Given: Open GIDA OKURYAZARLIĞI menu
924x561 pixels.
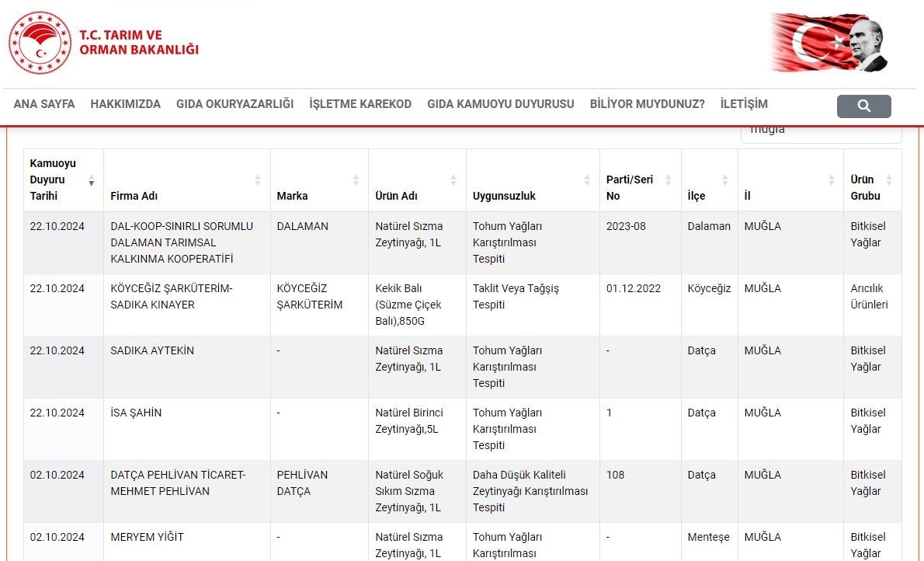Looking at the screenshot, I should point(234,104).
